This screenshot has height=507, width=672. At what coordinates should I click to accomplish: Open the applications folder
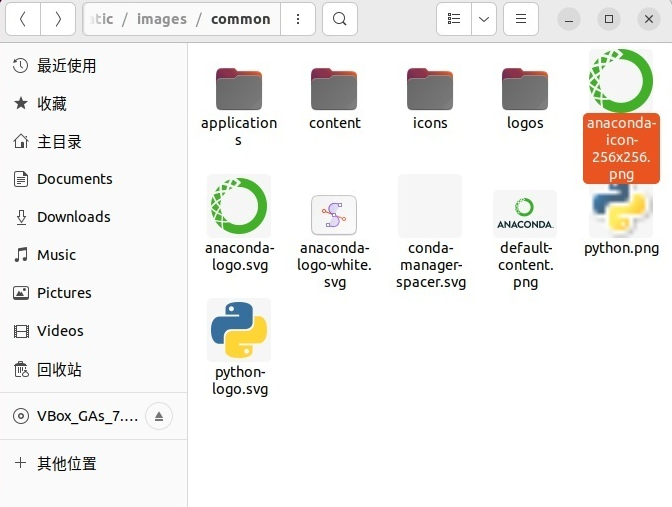tap(238, 90)
